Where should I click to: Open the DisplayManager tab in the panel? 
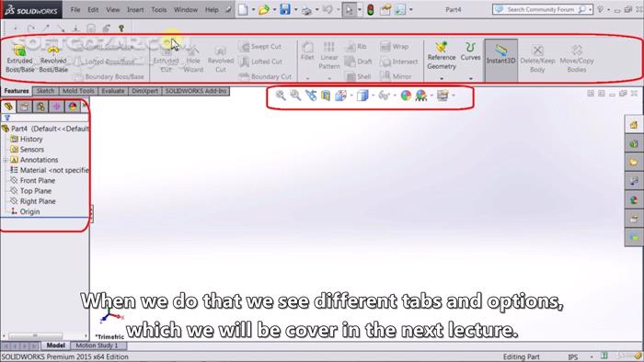coord(73,107)
